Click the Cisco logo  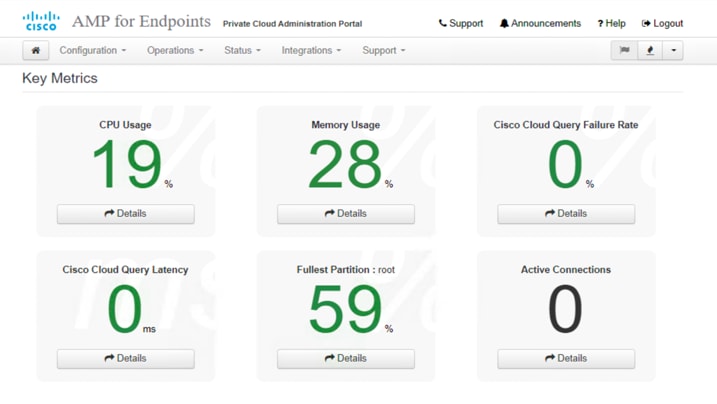[41, 21]
